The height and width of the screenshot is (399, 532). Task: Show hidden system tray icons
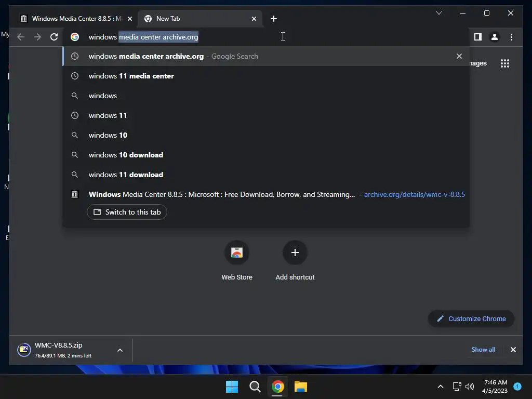pos(441,387)
